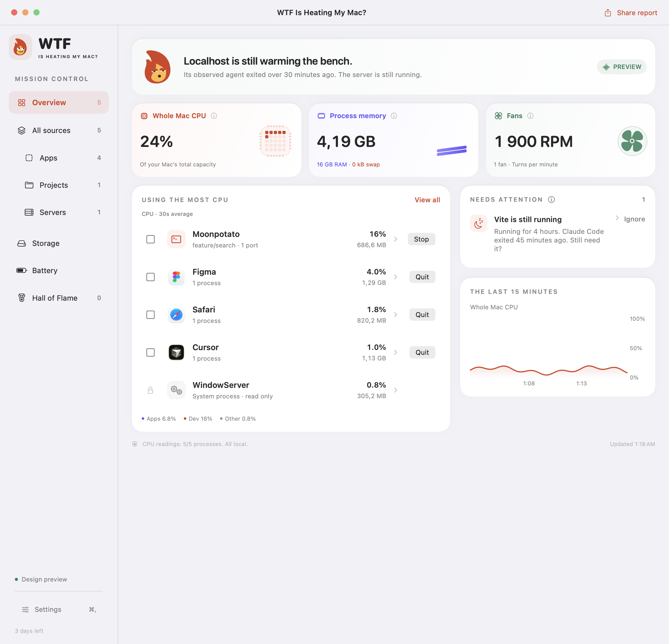This screenshot has height=644, width=669.
Task: Expand the Vite alert chevron
Action: [617, 218]
